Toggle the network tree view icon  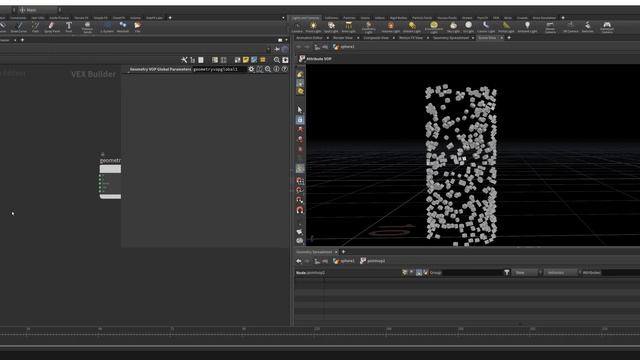point(193,60)
